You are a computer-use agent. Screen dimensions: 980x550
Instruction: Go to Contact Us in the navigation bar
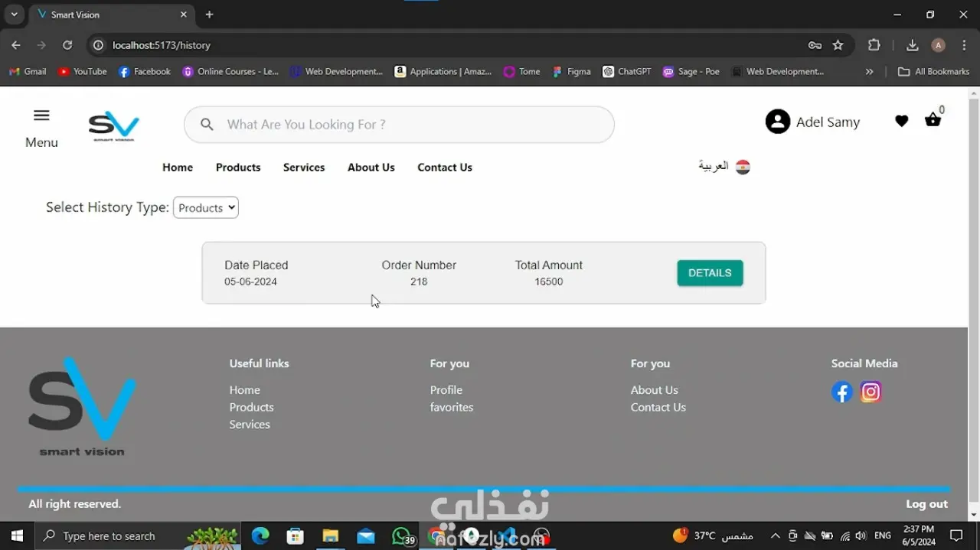(445, 168)
